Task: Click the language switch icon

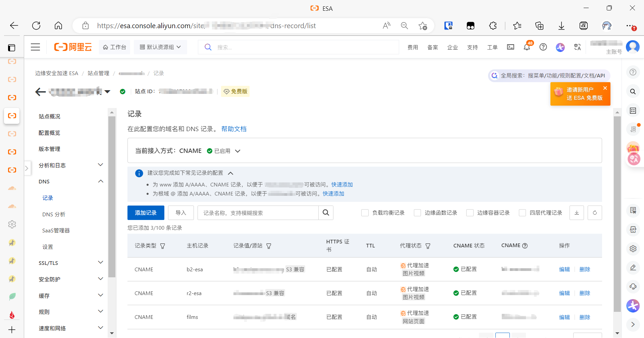Action: point(577,47)
